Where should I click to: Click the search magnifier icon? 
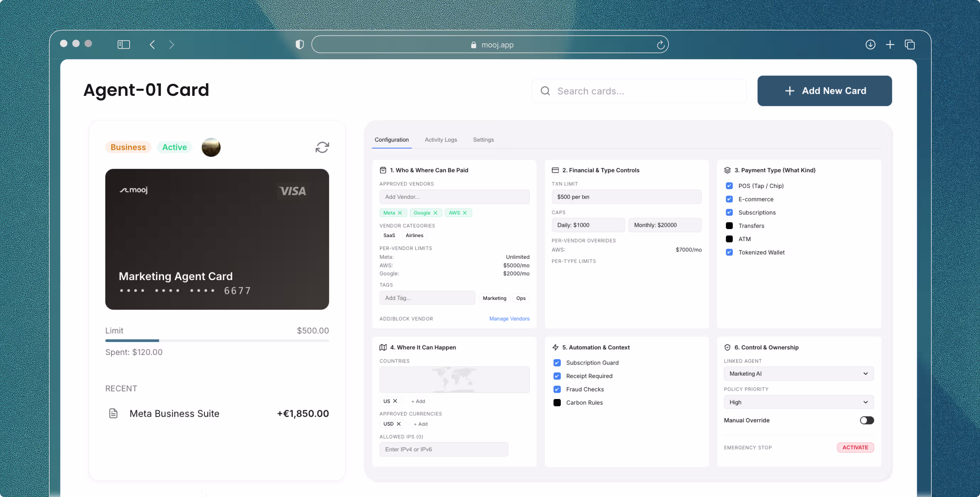pyautogui.click(x=545, y=91)
